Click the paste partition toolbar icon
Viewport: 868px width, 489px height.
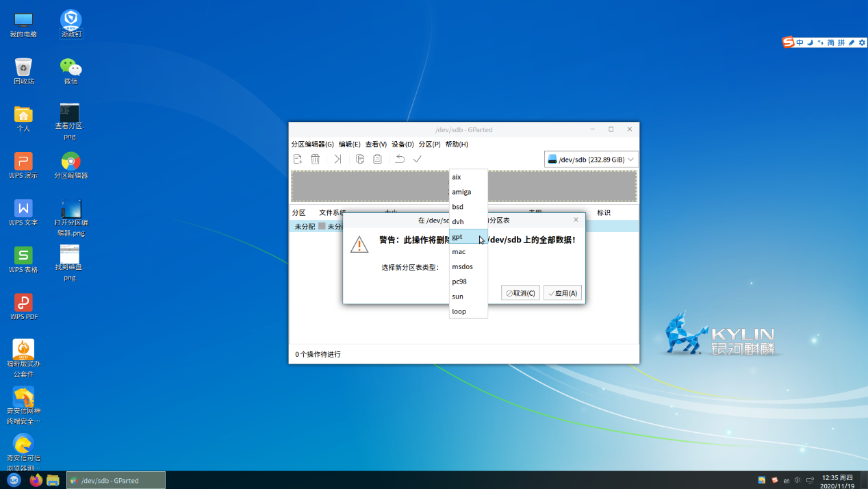(377, 159)
